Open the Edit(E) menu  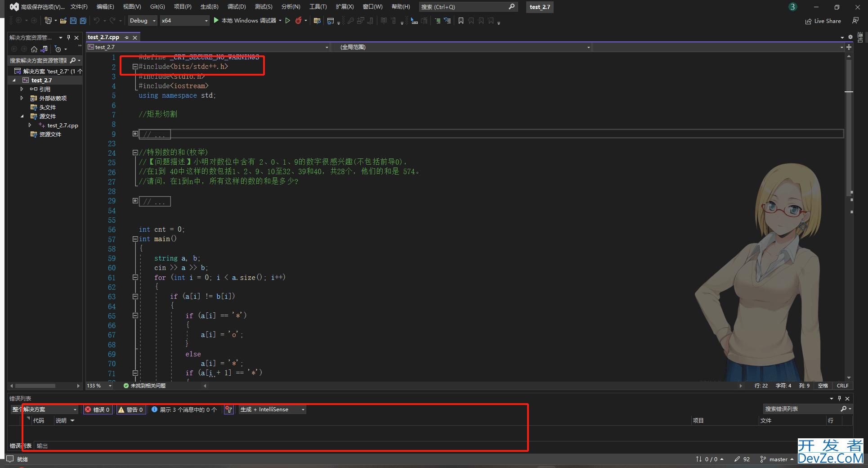coord(105,7)
